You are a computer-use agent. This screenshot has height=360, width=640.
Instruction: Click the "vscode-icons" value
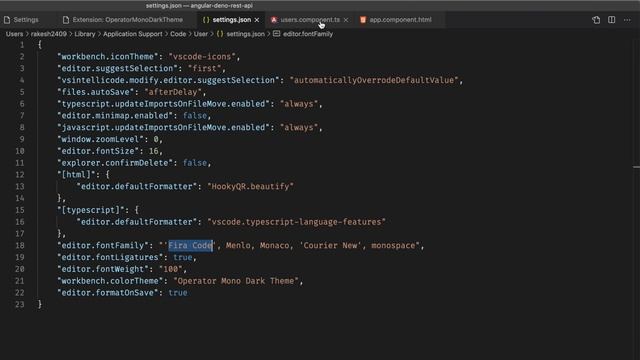202,57
